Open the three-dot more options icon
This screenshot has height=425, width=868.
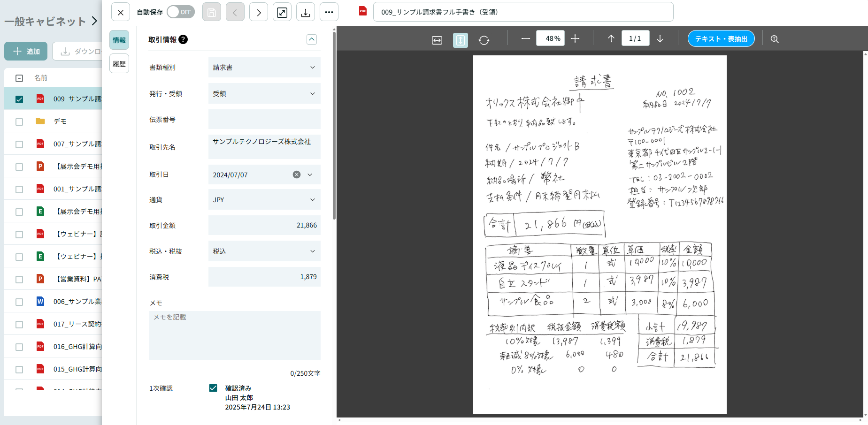329,12
